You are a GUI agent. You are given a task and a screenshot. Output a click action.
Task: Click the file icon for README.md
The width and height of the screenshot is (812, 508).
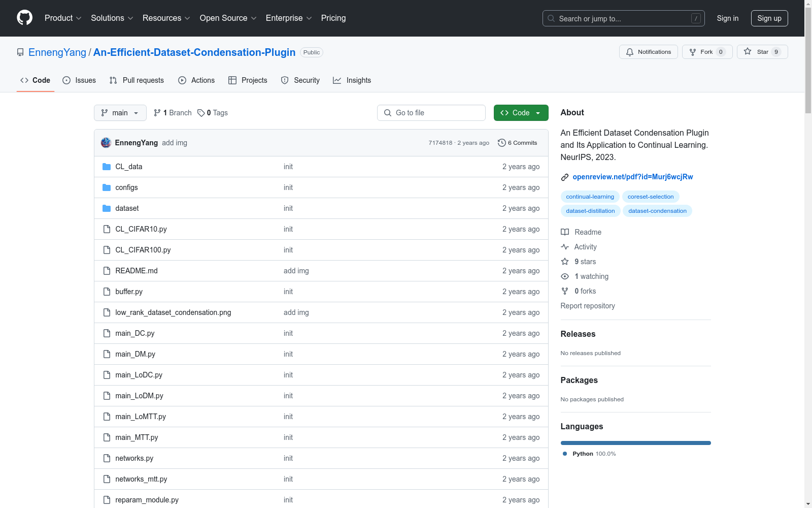107,271
